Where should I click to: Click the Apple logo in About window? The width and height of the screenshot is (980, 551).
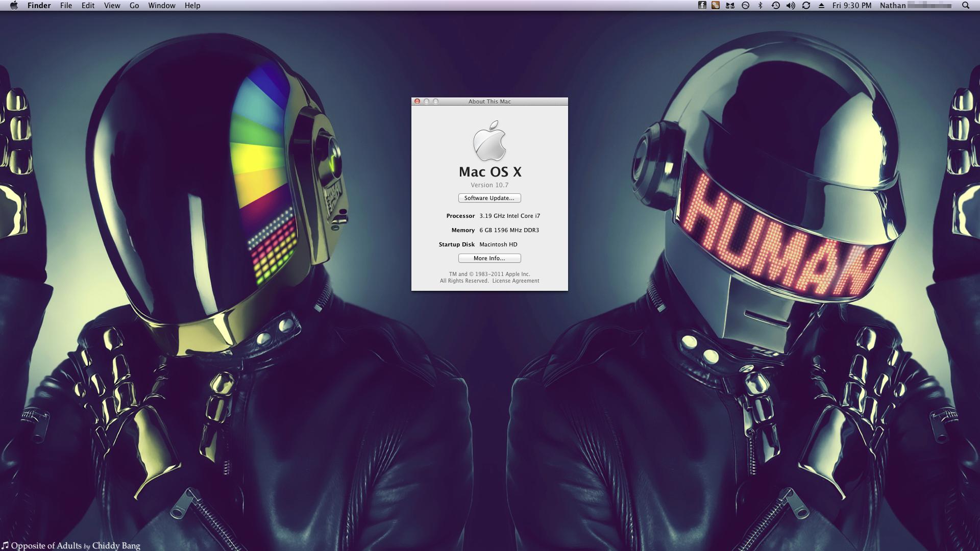[489, 141]
